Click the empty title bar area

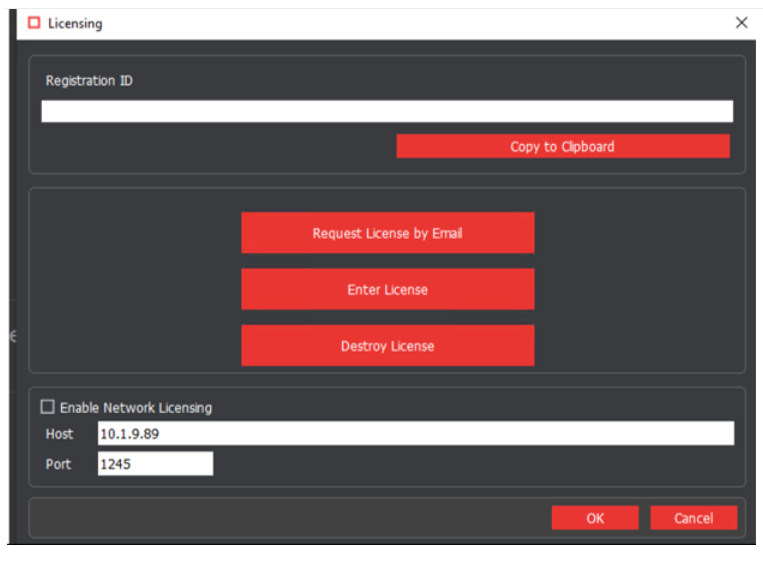point(400,23)
